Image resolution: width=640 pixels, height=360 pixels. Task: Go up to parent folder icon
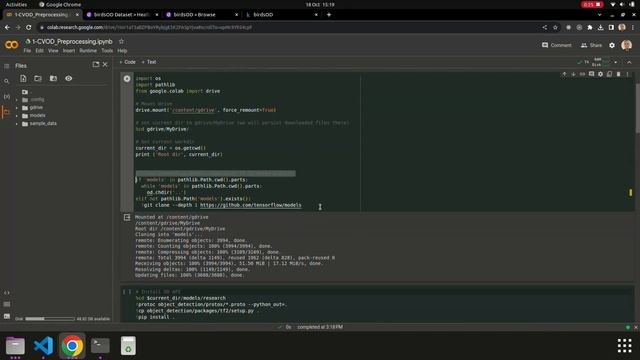pos(25,92)
